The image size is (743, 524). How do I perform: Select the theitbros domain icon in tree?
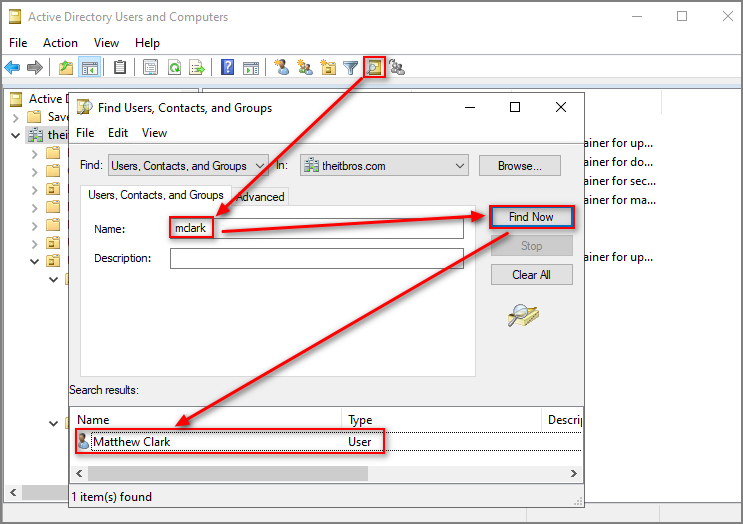35,135
